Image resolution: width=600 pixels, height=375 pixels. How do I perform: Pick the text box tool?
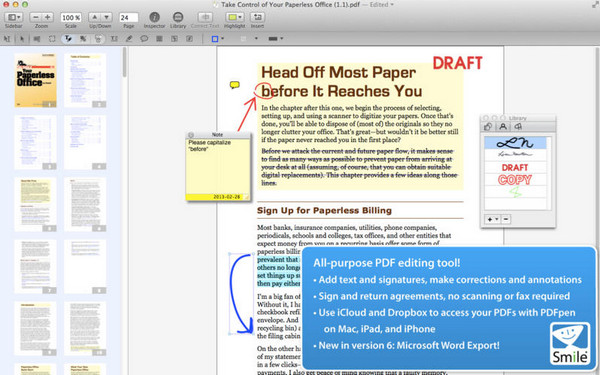114,39
